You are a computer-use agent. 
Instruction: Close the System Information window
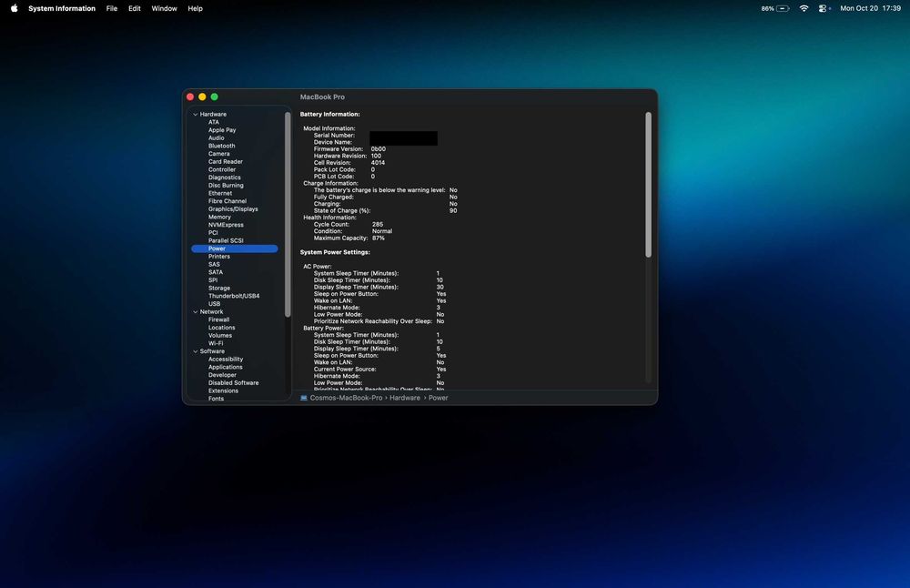click(190, 96)
